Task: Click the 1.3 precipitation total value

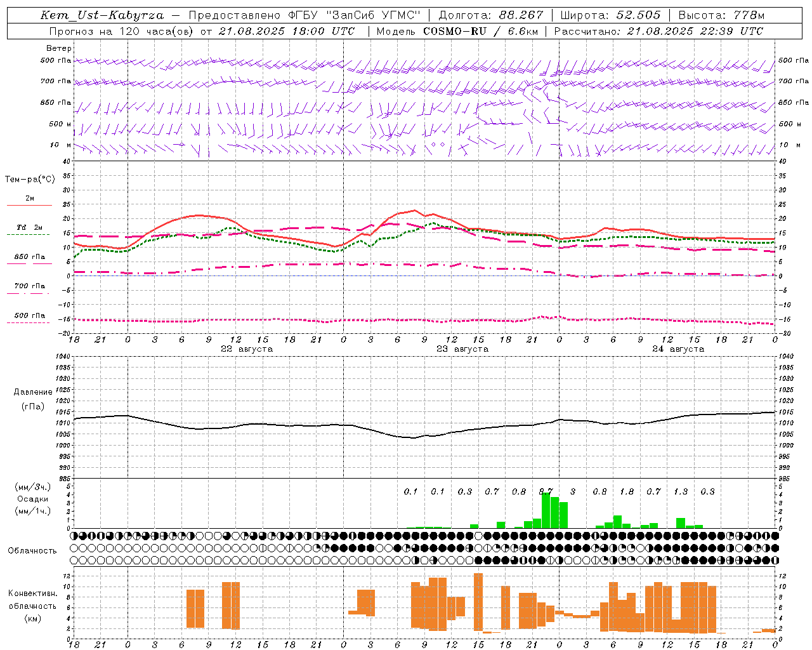Action: click(x=681, y=491)
